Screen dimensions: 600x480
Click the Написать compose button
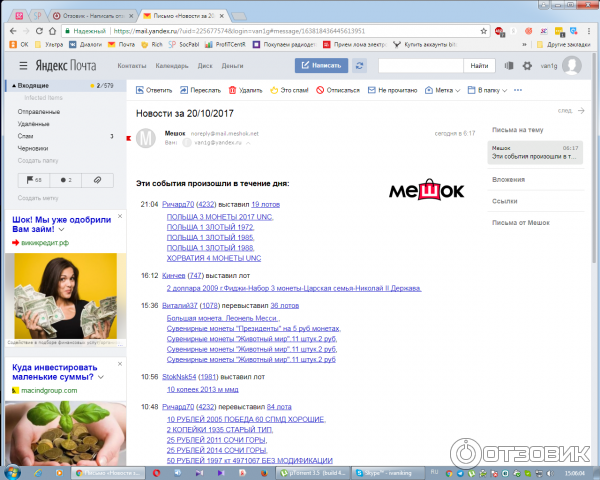coord(321,66)
